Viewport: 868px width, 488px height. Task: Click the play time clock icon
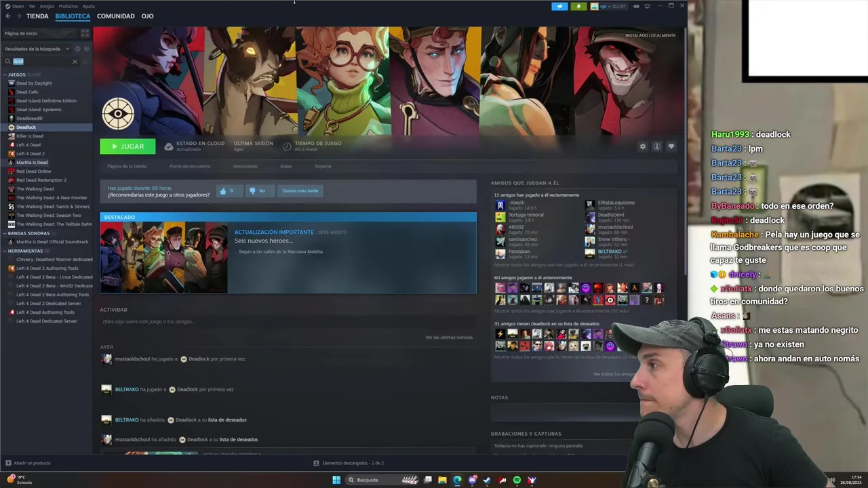[287, 146]
